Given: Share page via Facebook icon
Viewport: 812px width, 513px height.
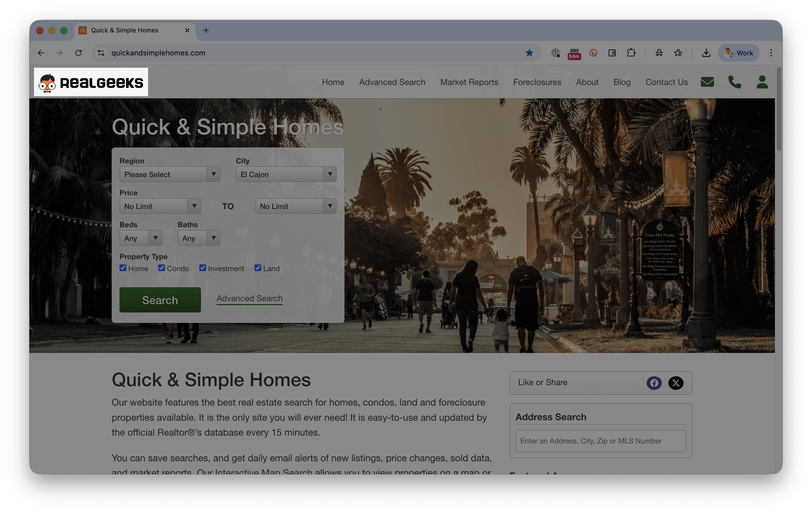Looking at the screenshot, I should (654, 383).
